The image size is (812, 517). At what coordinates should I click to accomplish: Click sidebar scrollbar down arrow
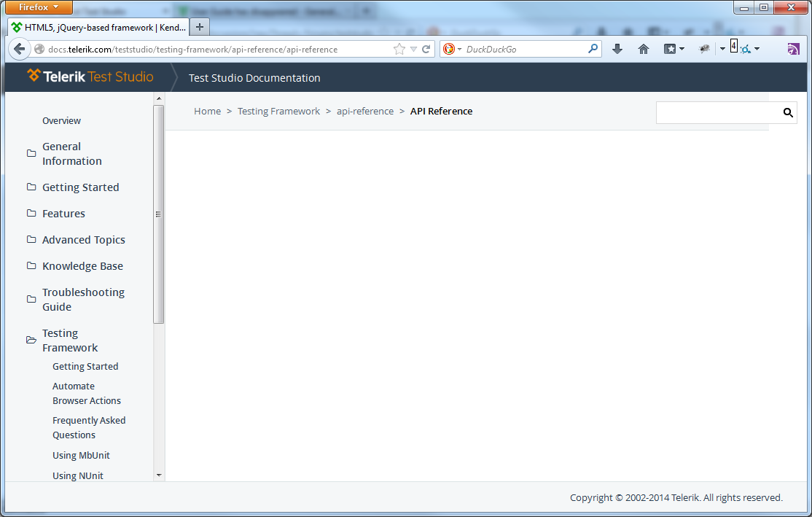click(x=159, y=475)
